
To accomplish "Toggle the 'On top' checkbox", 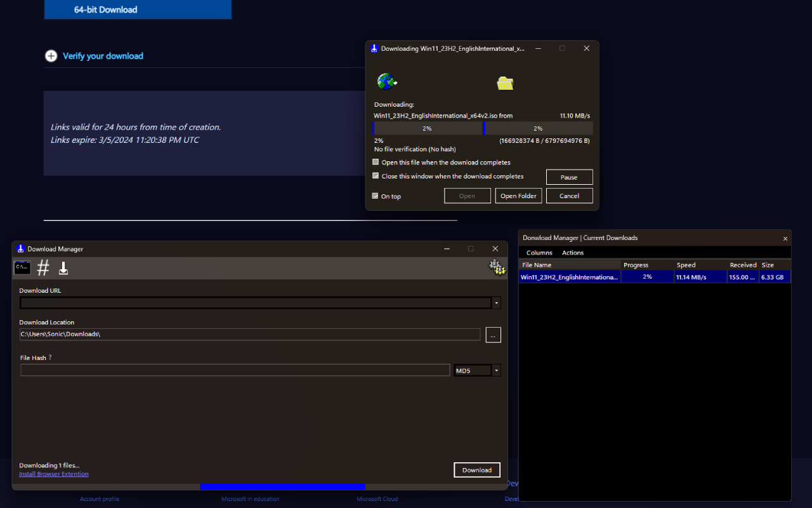I will (376, 196).
